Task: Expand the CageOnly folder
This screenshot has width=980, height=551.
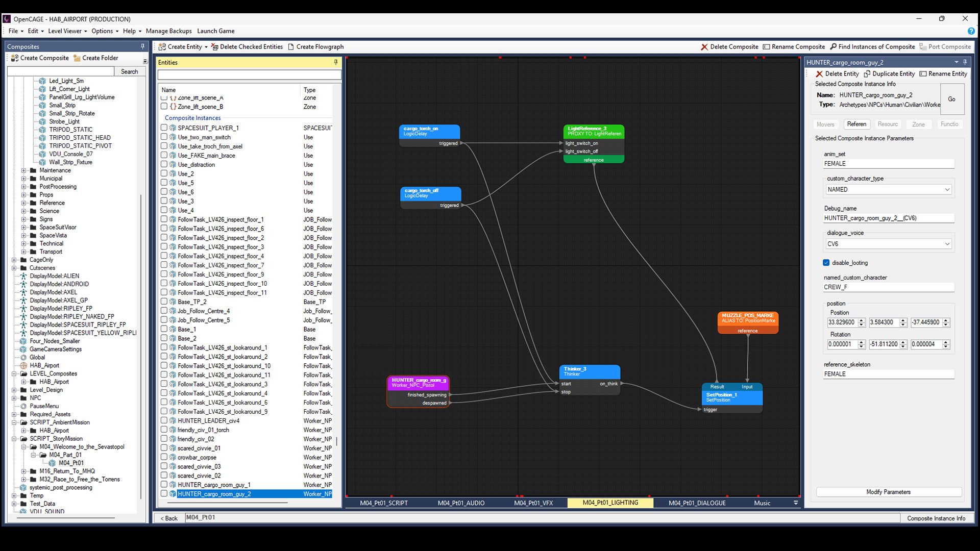Action: (14, 260)
